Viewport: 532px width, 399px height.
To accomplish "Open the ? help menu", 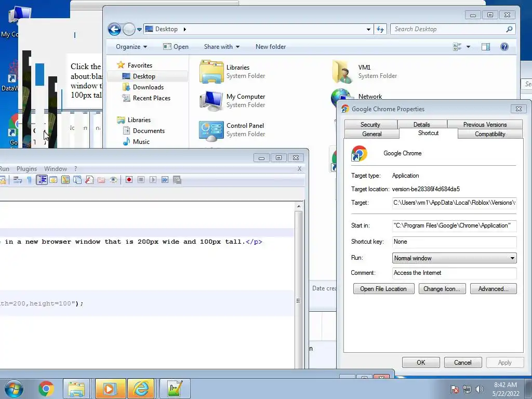I will (76, 169).
